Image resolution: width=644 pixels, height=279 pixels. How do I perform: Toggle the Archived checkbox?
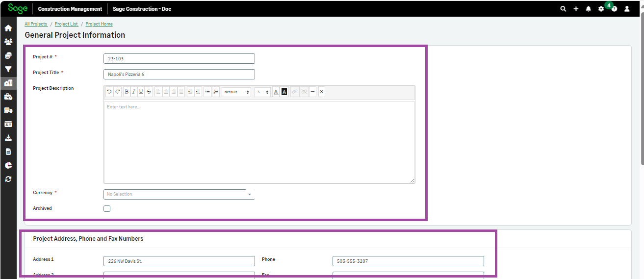pos(107,208)
